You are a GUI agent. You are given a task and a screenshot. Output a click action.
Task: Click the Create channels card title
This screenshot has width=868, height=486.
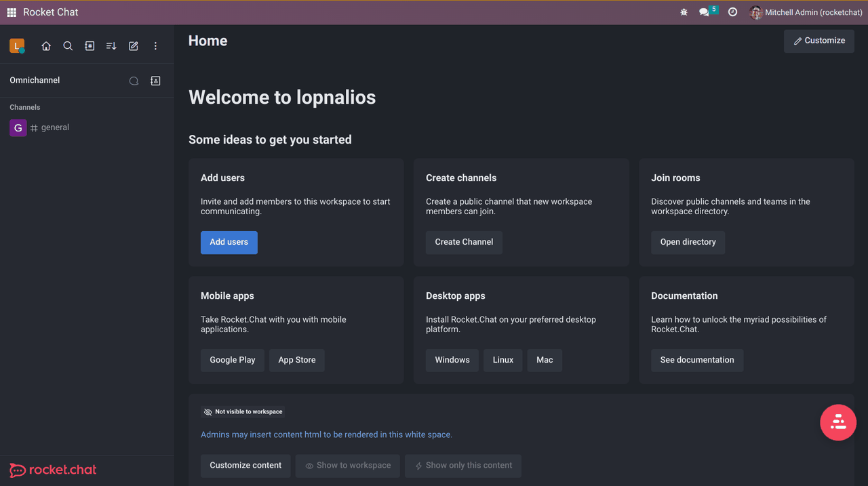(x=461, y=178)
